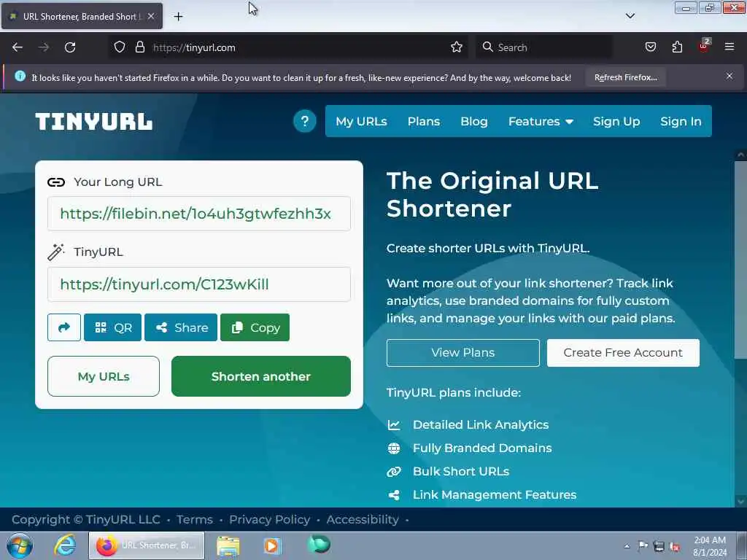Bookmark this page with star icon
Viewport: 747px width, 560px height.
coord(457,47)
